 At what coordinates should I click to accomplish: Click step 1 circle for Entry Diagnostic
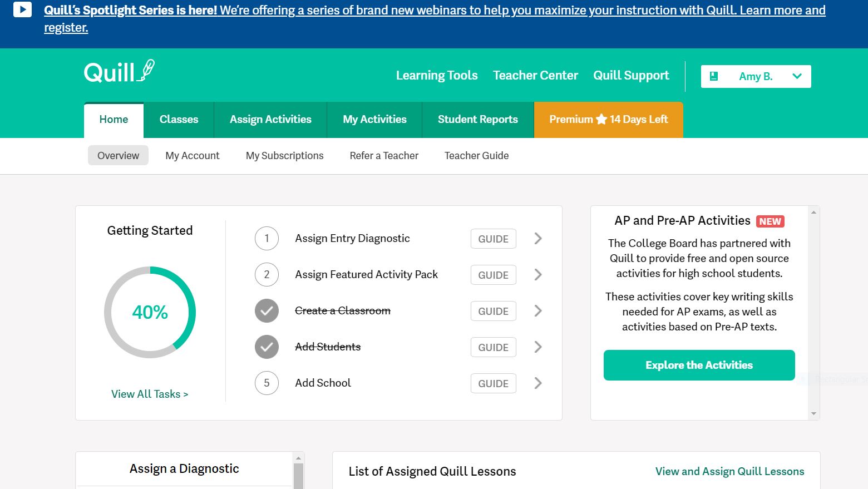(267, 239)
